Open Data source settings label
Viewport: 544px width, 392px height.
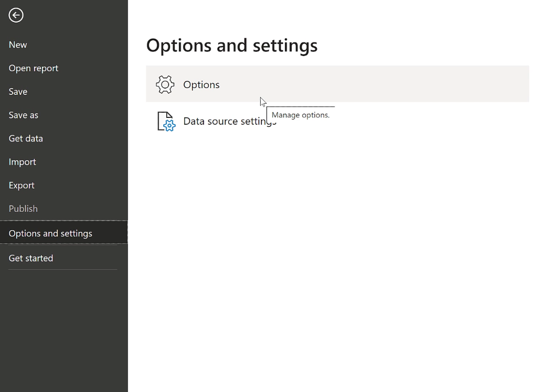click(230, 121)
